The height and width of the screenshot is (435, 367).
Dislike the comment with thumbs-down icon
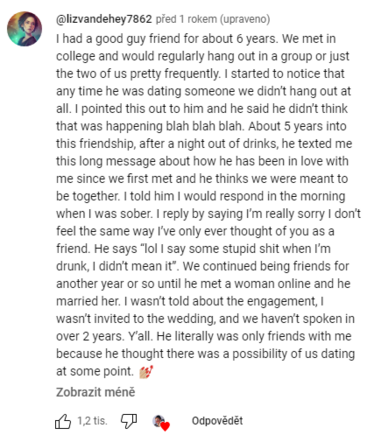pos(129,421)
